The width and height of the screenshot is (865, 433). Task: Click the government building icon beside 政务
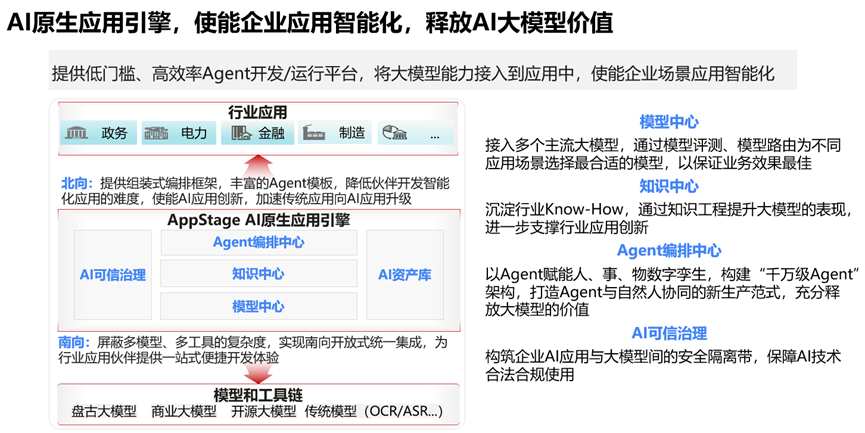point(76,133)
